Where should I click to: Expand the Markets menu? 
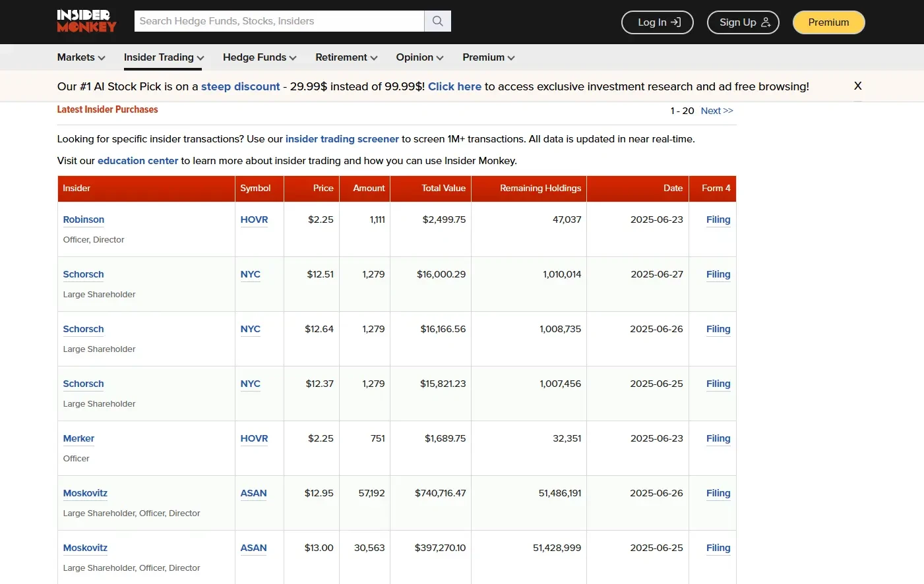[81, 57]
